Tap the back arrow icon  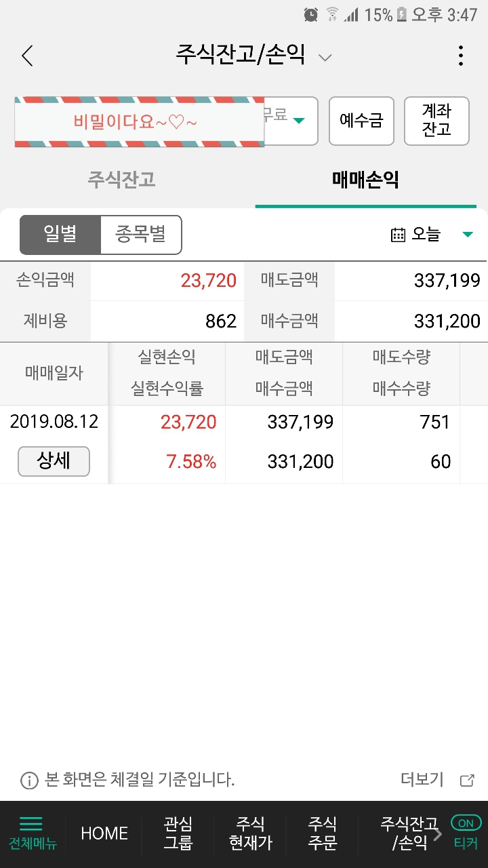27,56
